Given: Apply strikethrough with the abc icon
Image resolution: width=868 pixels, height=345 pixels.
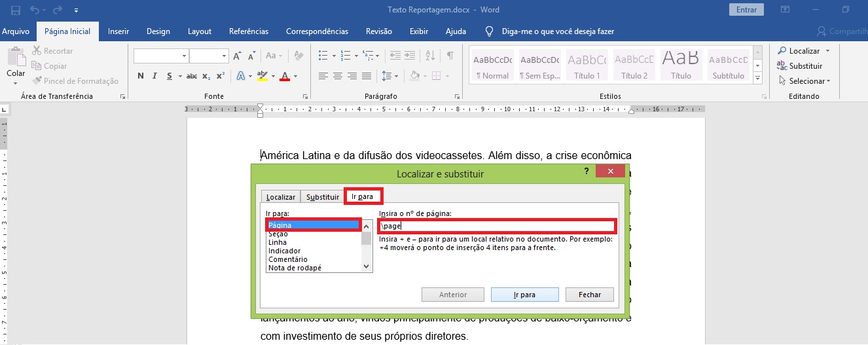Looking at the screenshot, I should point(192,76).
